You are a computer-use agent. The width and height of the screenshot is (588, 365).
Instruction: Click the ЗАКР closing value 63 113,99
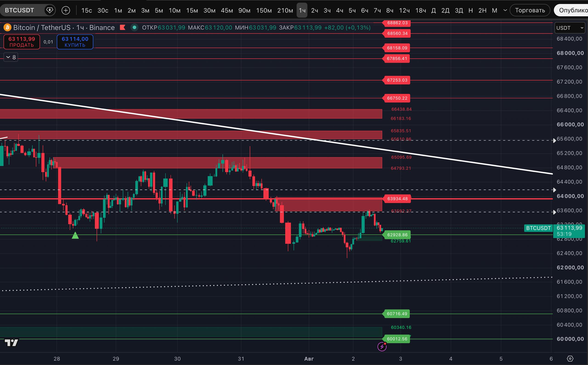click(308, 28)
